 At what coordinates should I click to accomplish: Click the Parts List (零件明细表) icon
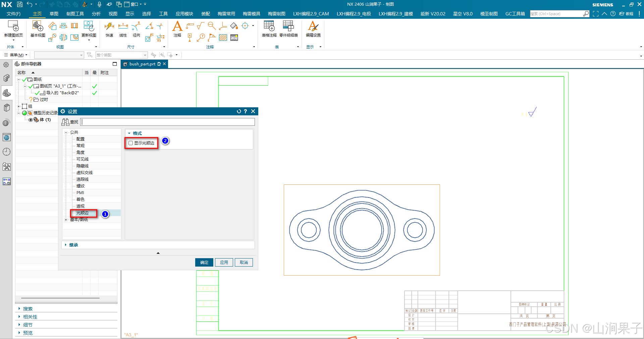[x=288, y=26]
